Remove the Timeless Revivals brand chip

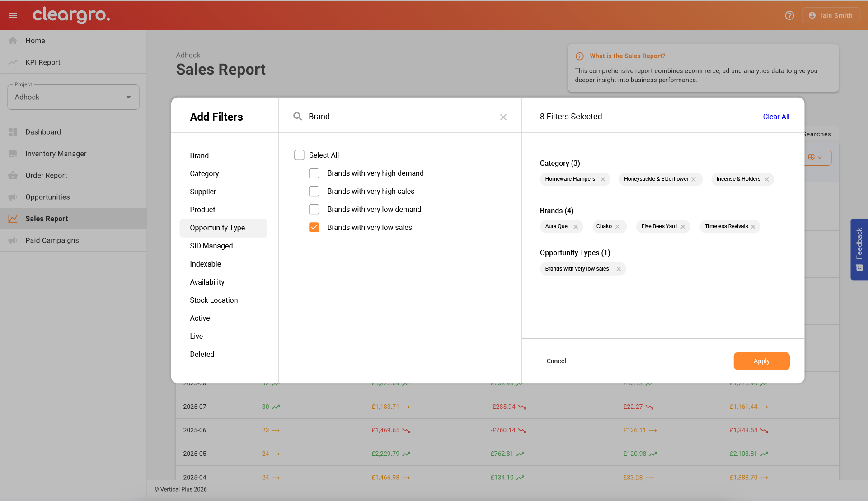pos(753,227)
